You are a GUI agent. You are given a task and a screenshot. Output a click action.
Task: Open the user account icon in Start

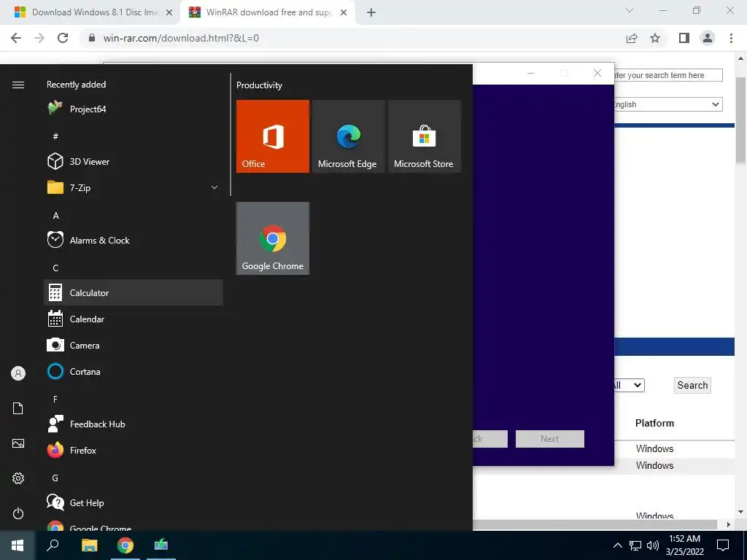pos(18,373)
